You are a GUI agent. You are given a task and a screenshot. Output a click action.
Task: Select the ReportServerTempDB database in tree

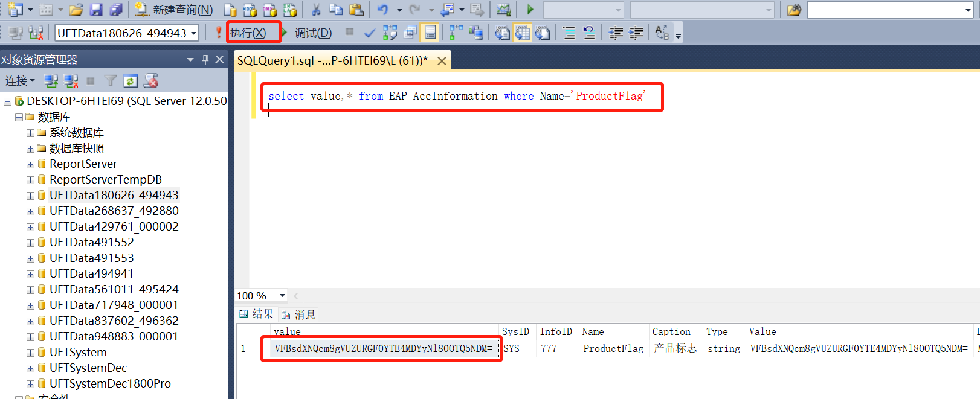105,179
